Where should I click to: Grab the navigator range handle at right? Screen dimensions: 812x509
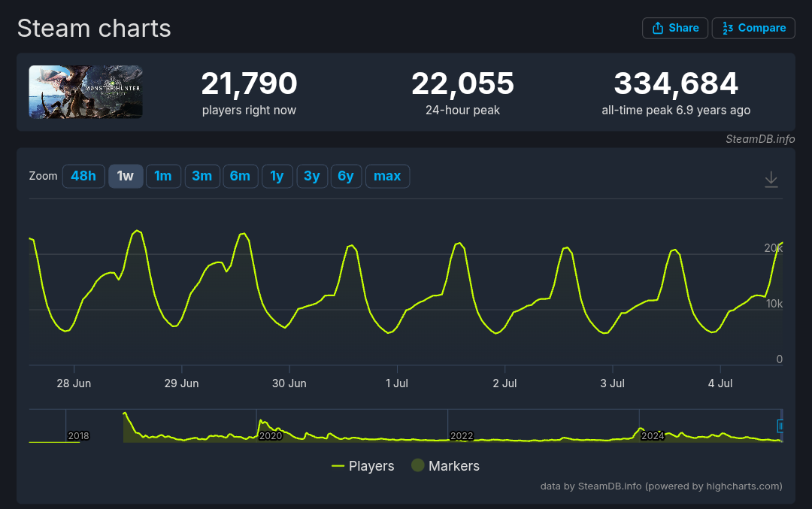pos(780,426)
